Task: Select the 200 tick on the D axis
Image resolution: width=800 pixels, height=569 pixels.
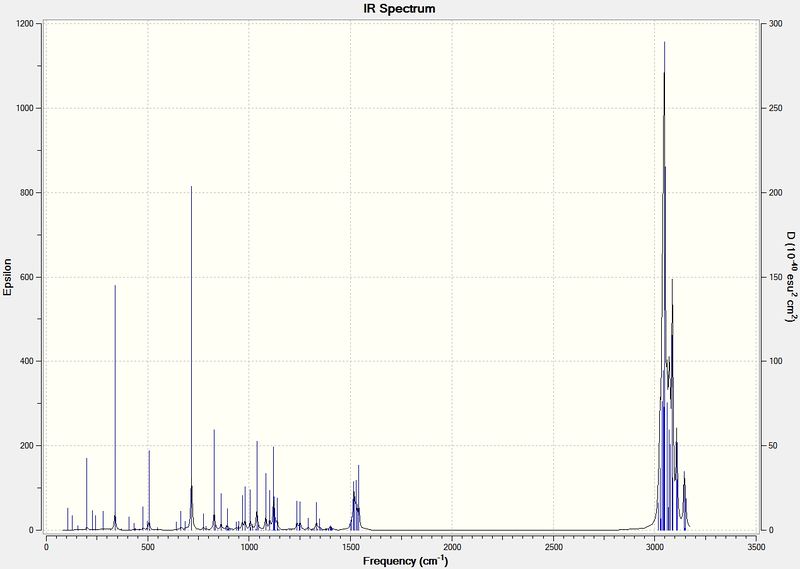Action: 776,193
